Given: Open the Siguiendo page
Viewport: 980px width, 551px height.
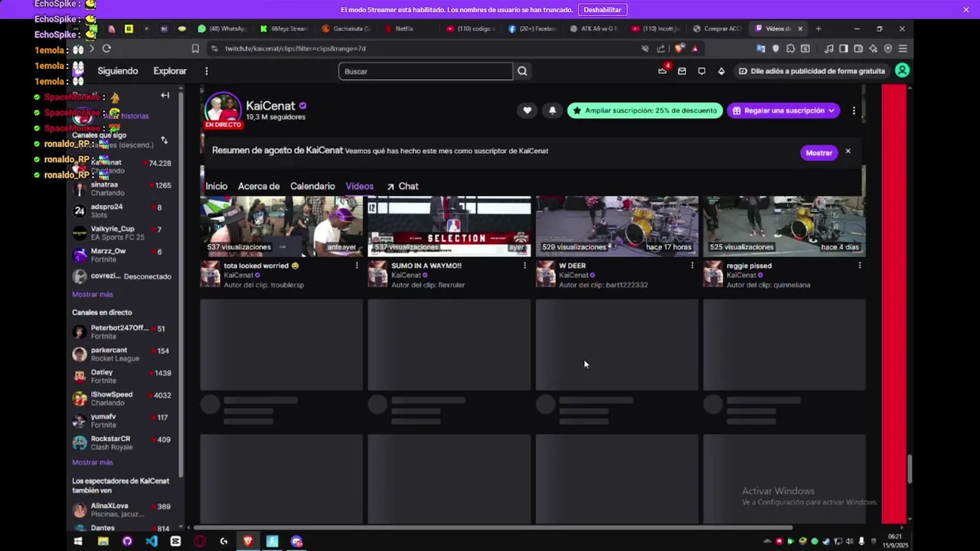Looking at the screenshot, I should 118,71.
